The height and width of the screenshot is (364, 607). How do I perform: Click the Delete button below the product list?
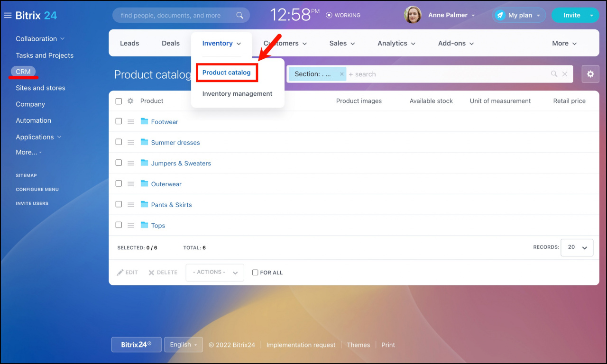click(x=163, y=273)
